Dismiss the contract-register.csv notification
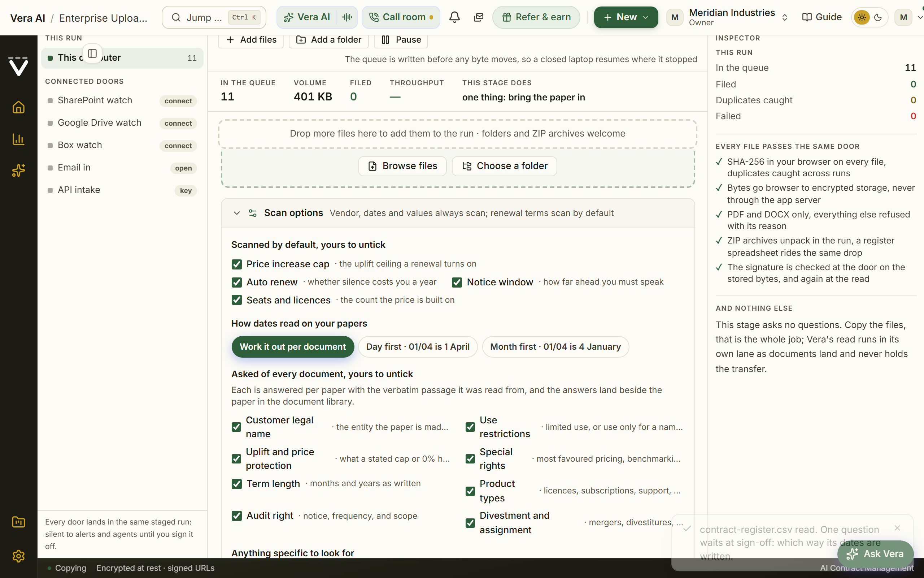Viewport: 924px width, 578px height. (x=897, y=528)
